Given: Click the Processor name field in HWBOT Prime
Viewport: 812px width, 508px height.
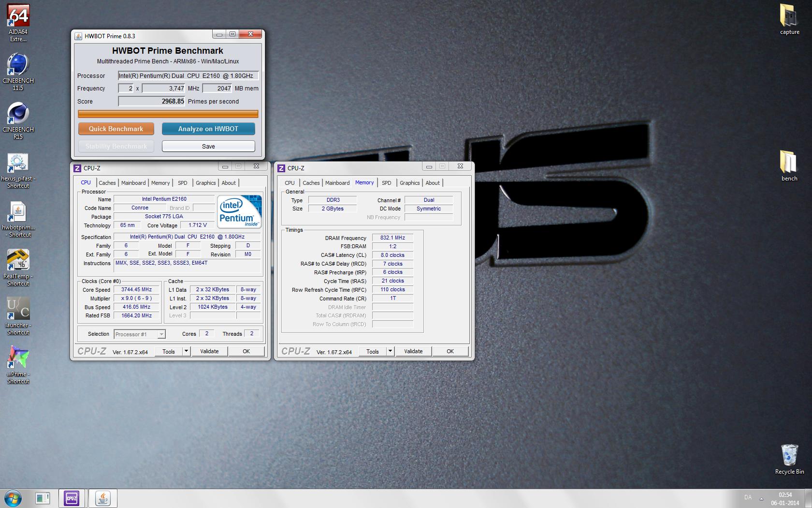Looking at the screenshot, I should click(x=188, y=75).
